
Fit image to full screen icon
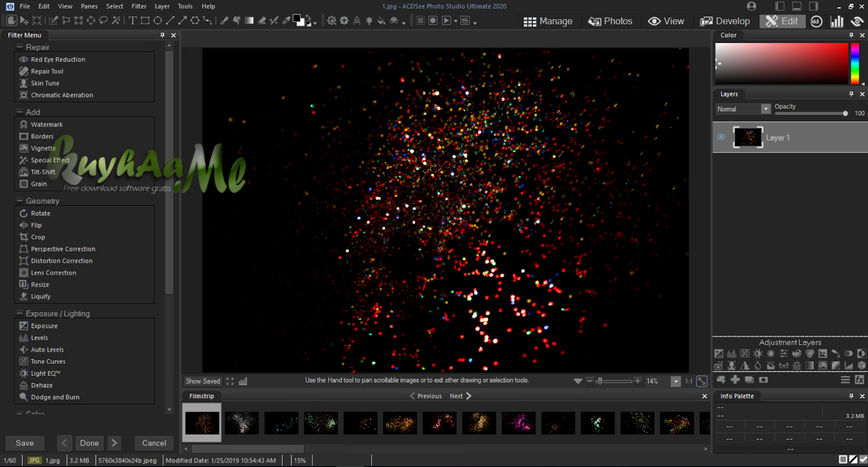(230, 381)
